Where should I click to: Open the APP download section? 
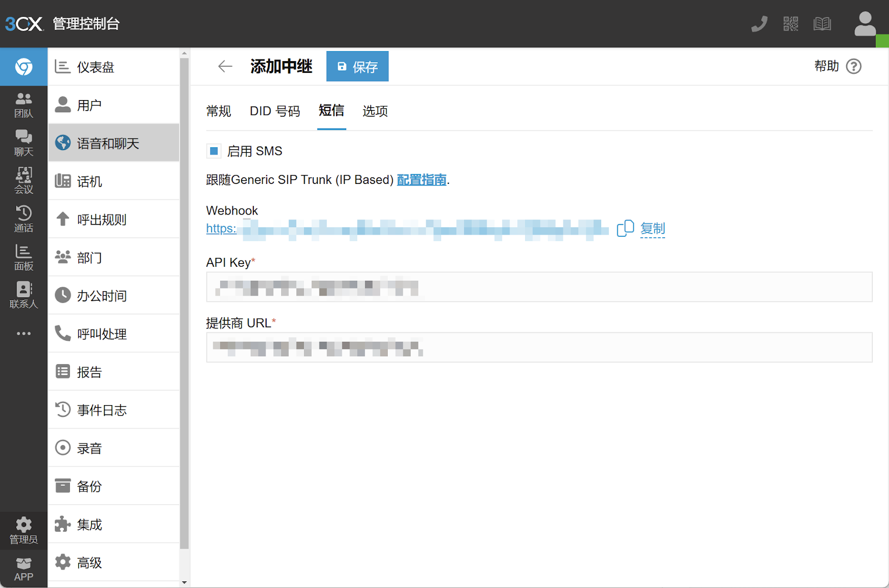point(23,569)
